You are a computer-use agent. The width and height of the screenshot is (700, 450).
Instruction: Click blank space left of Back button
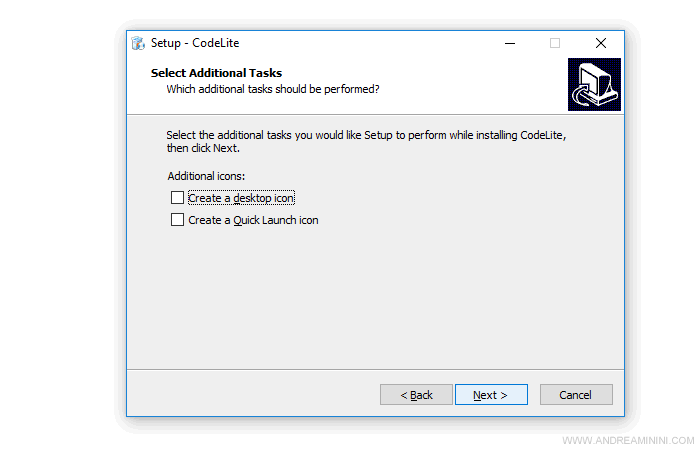pyautogui.click(x=250, y=395)
